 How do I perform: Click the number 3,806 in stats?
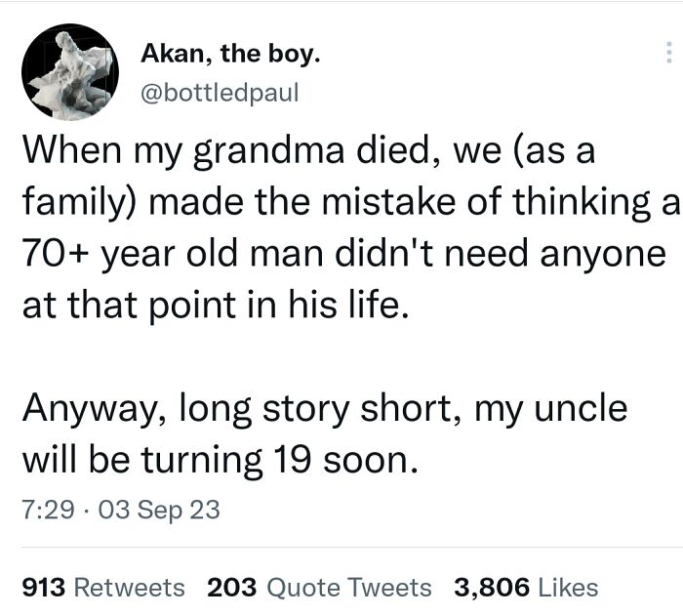[x=492, y=587]
